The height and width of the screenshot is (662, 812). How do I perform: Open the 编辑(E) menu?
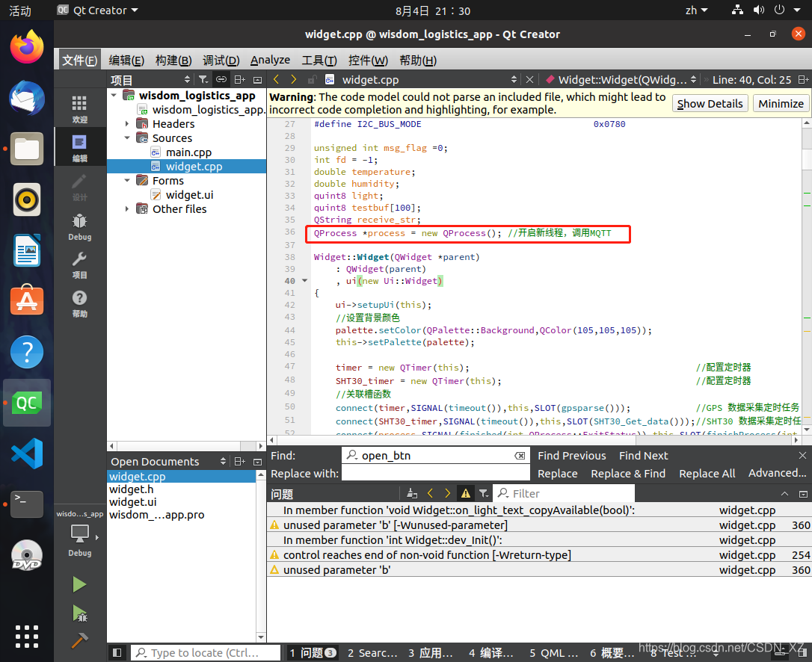(x=126, y=60)
